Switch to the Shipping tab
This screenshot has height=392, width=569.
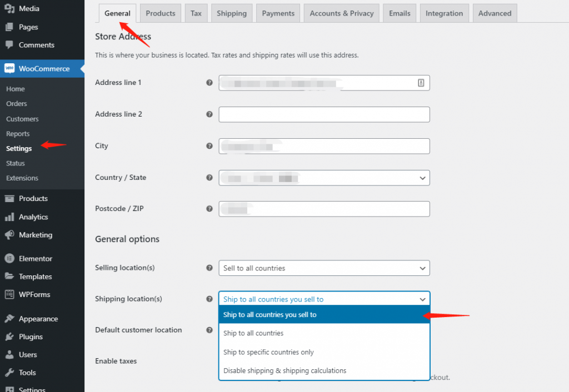pyautogui.click(x=232, y=13)
